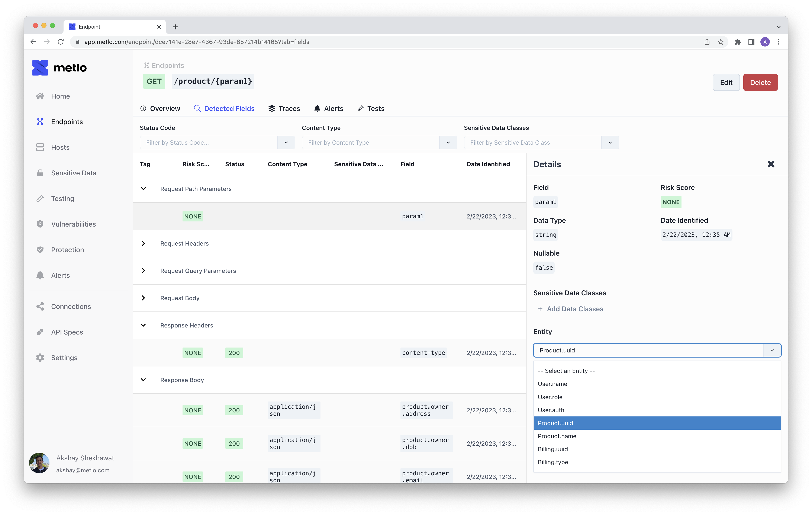
Task: Open Settings gear icon in sidebar
Action: [40, 358]
